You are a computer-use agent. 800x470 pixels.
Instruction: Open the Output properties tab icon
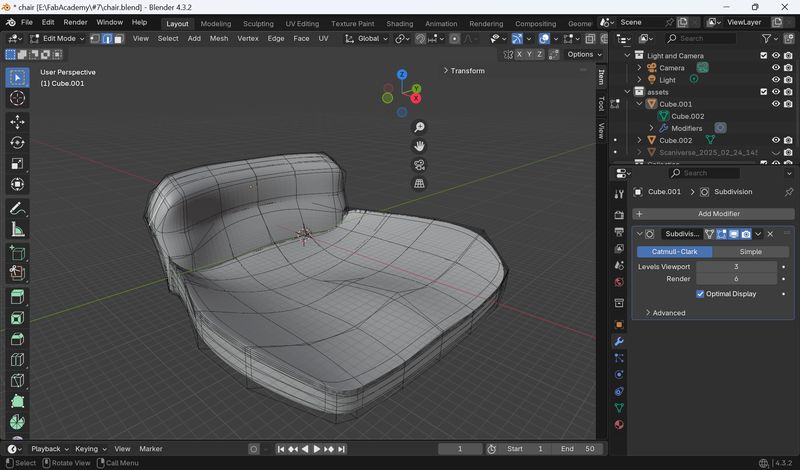pos(619,232)
